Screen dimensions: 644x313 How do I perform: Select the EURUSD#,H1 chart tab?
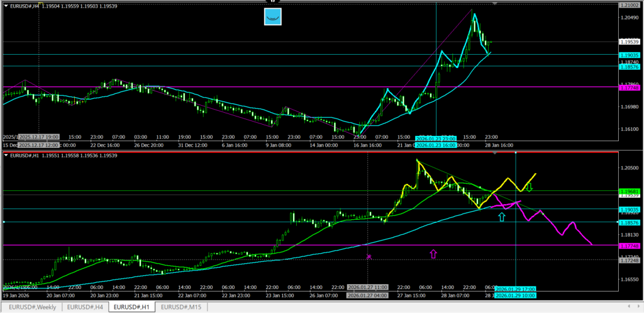(x=133, y=307)
